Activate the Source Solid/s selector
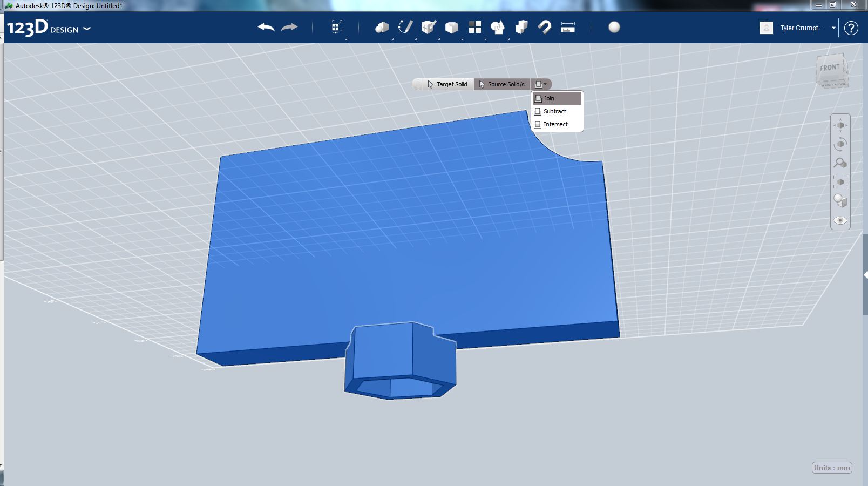868x486 pixels. coord(502,84)
